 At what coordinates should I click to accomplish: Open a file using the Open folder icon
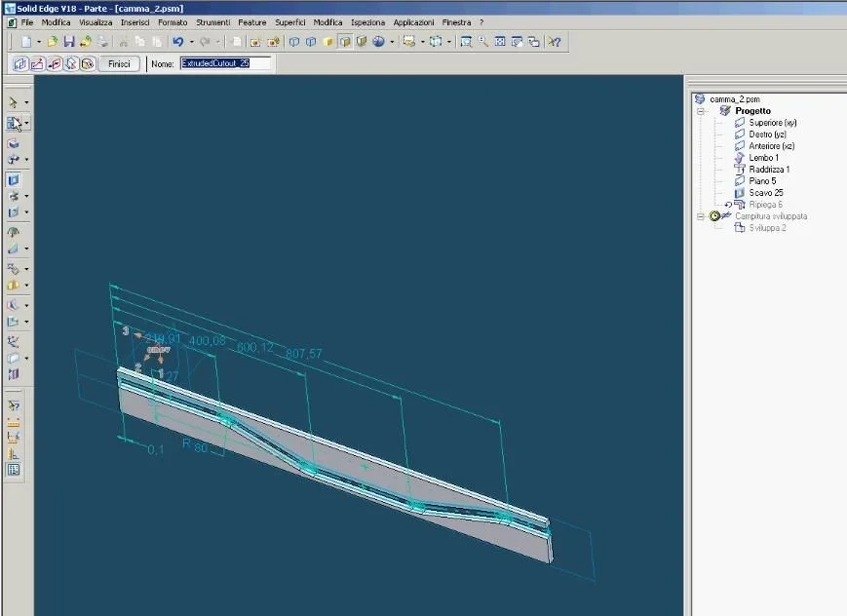tap(53, 42)
